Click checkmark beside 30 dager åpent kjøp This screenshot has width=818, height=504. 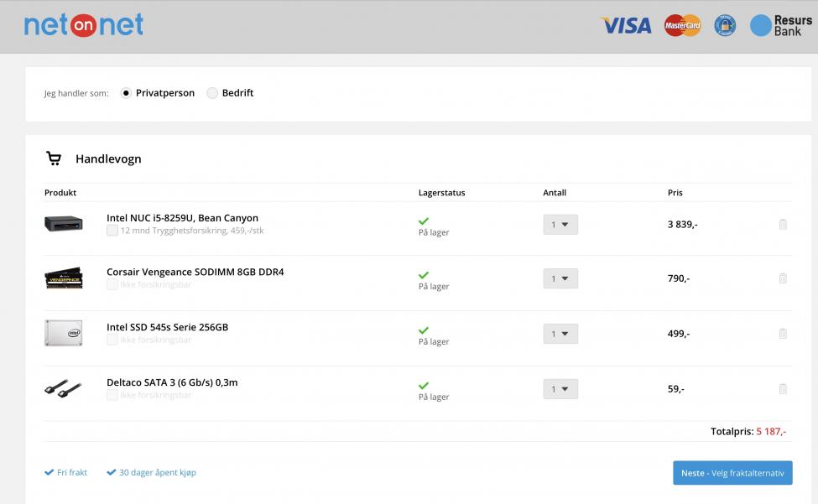pyautogui.click(x=111, y=472)
